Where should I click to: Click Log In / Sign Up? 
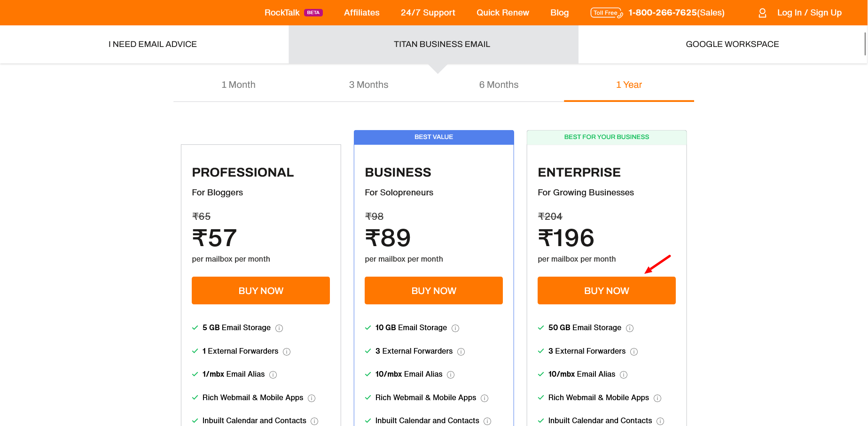(809, 13)
